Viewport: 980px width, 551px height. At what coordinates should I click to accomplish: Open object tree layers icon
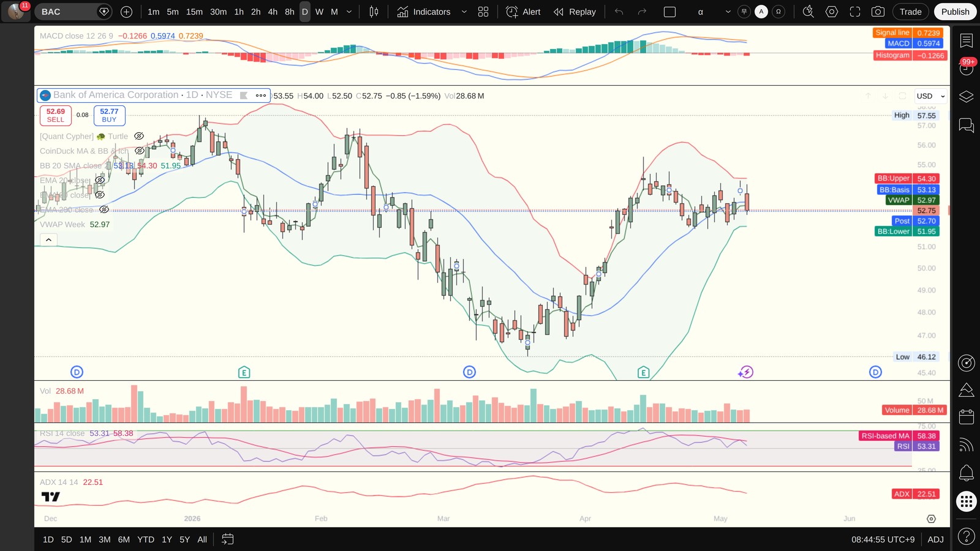pyautogui.click(x=967, y=97)
